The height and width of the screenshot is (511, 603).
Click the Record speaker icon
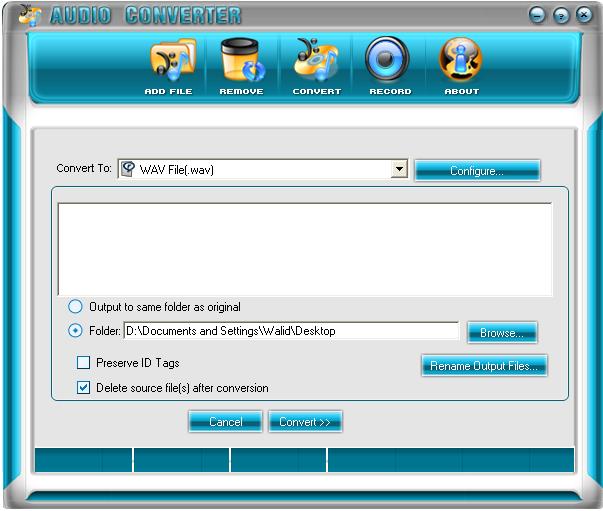(x=387, y=59)
